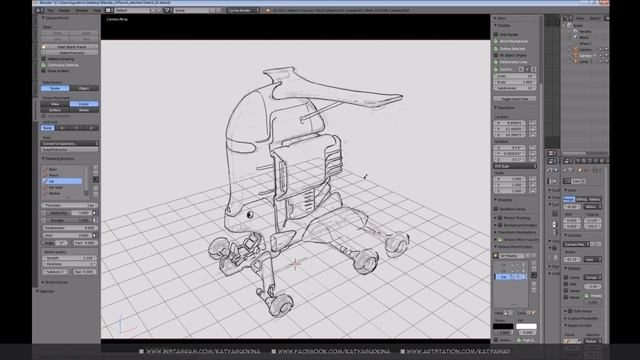Open the XYZ Euler rotation mode dropdown

515,166
